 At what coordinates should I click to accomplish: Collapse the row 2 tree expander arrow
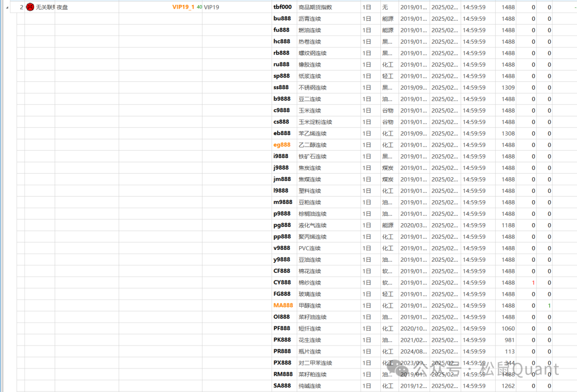[7, 7]
